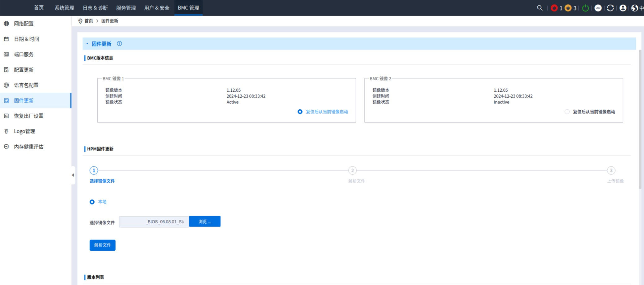
Task: Click the help question mark icon
Action: coord(119,44)
